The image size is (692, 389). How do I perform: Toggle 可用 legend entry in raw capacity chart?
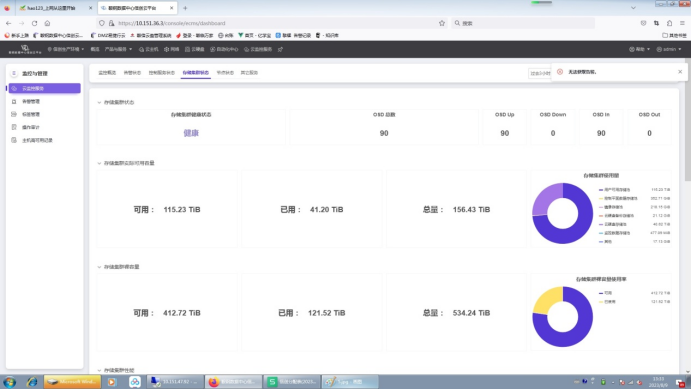(x=606, y=293)
